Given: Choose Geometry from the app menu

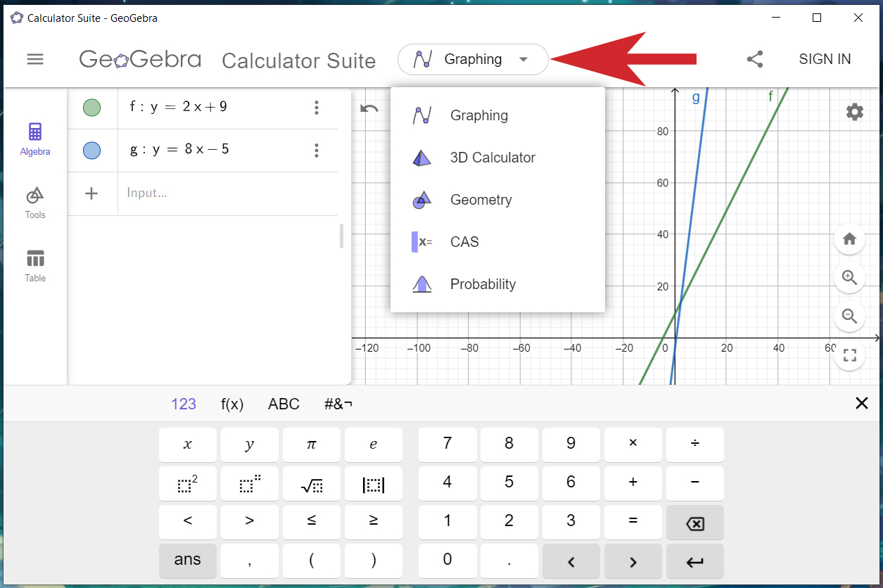Looking at the screenshot, I should [497, 200].
